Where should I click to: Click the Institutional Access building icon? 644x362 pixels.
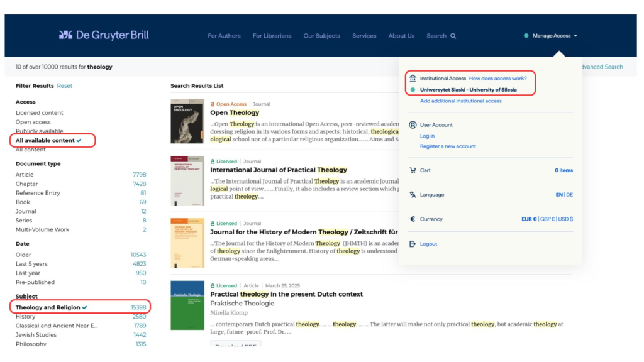[413, 78]
